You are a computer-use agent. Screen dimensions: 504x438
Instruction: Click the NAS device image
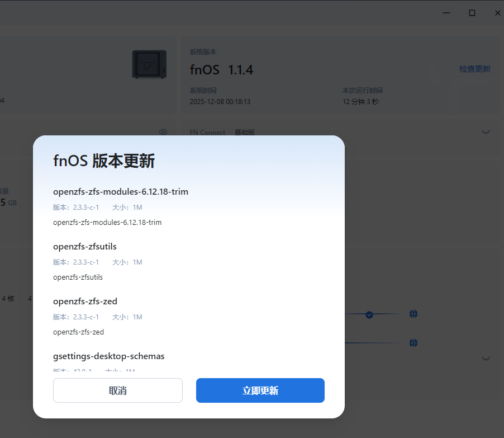pos(149,64)
